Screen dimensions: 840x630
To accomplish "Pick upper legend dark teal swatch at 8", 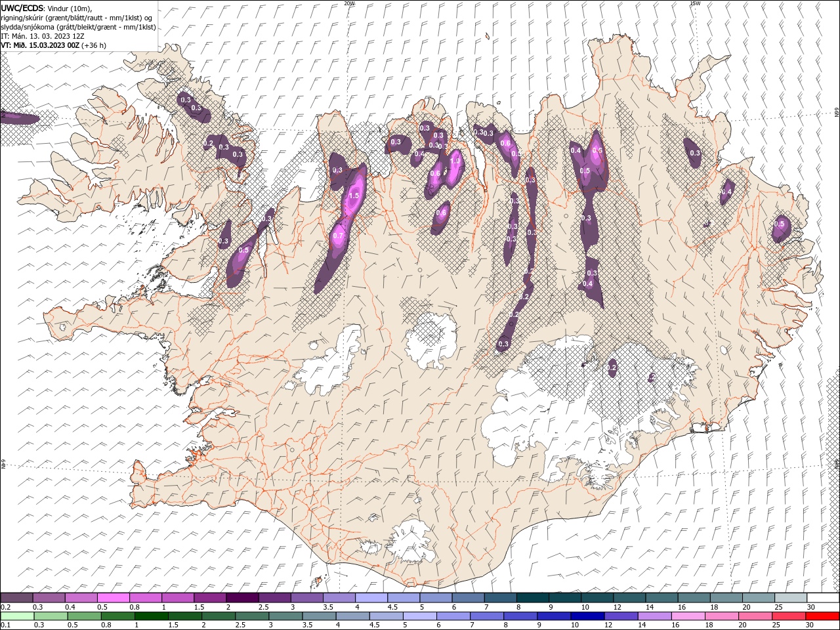I will 532,598.
